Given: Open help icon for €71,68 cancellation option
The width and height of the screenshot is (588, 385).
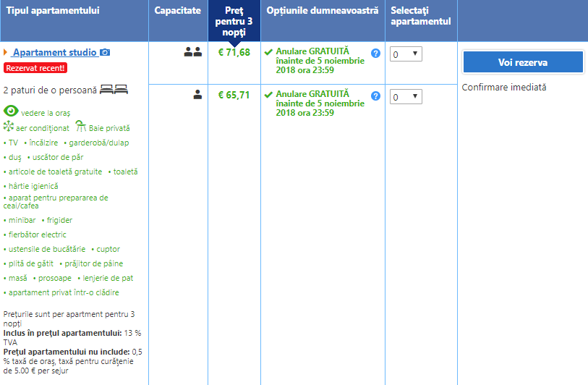Looking at the screenshot, I should 375,54.
